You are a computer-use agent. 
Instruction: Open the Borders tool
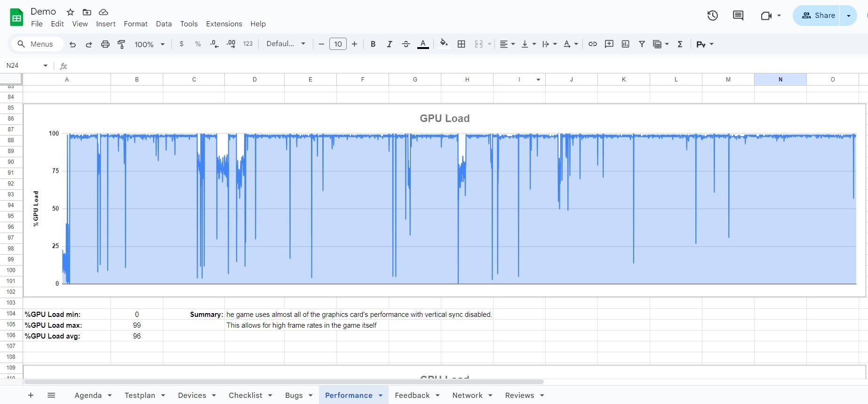tap(461, 44)
